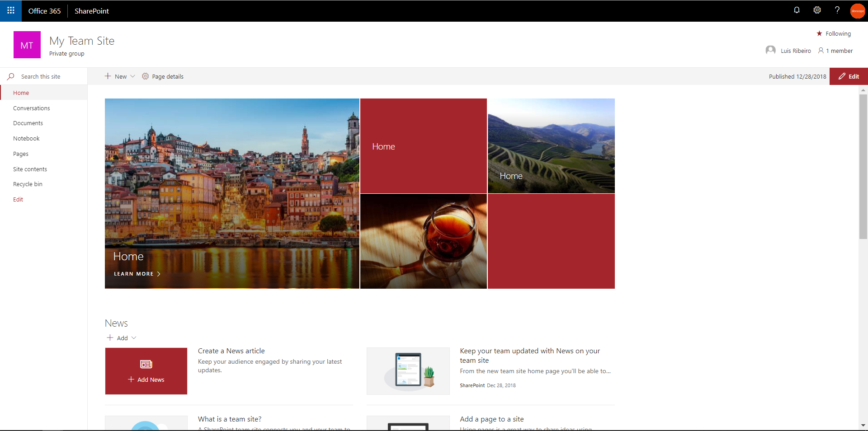The width and height of the screenshot is (868, 431).
Task: Open the Documents section
Action: (x=28, y=123)
